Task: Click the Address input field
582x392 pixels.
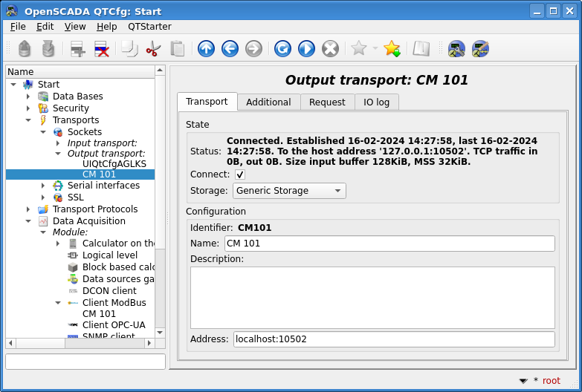Action: [x=394, y=339]
